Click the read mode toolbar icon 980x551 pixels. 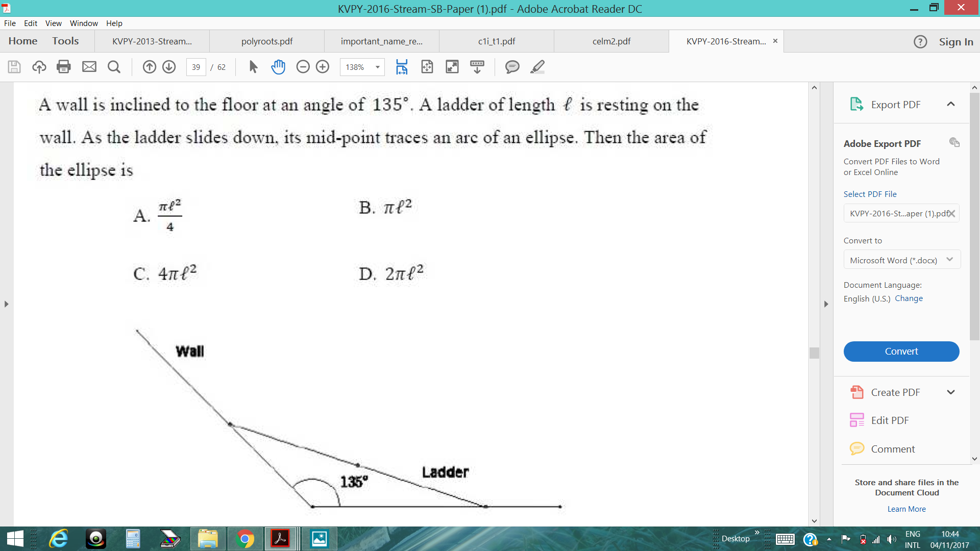[477, 67]
